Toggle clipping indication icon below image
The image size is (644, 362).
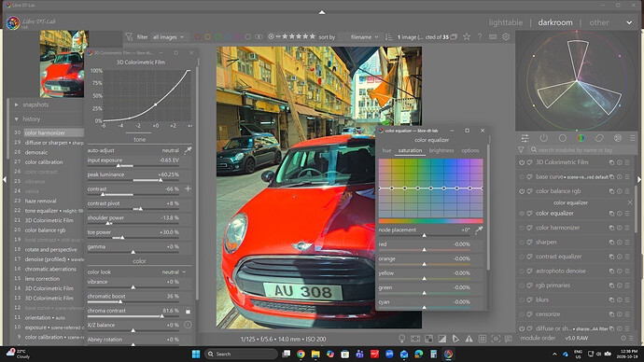(x=441, y=339)
